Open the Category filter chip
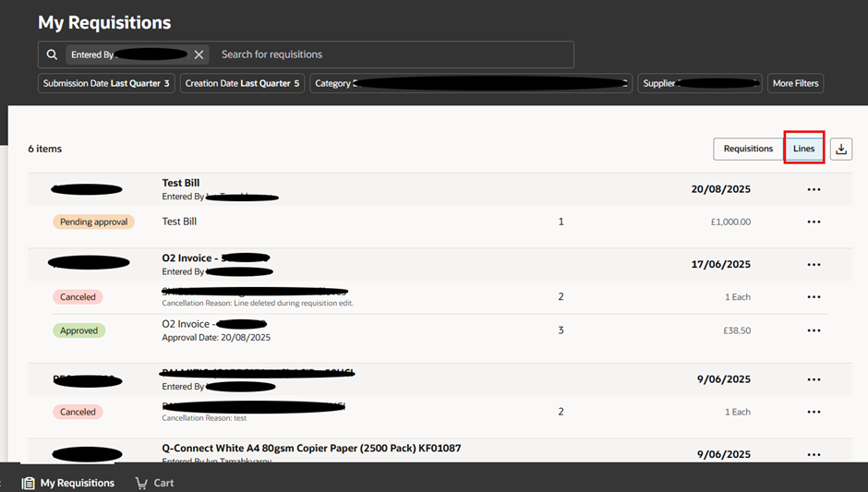Viewport: 868px width, 492px height. point(471,83)
